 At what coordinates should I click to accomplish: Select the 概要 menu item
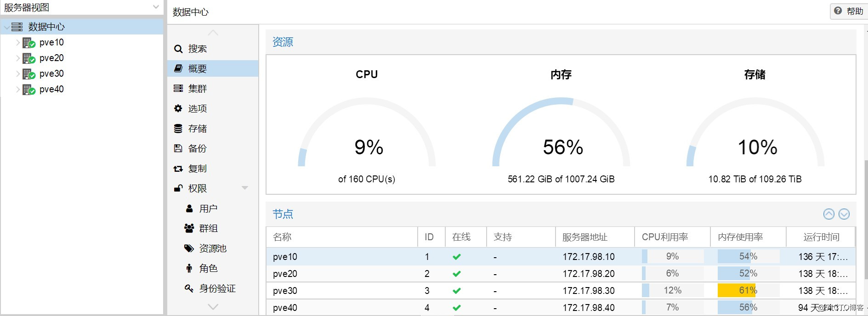point(213,68)
